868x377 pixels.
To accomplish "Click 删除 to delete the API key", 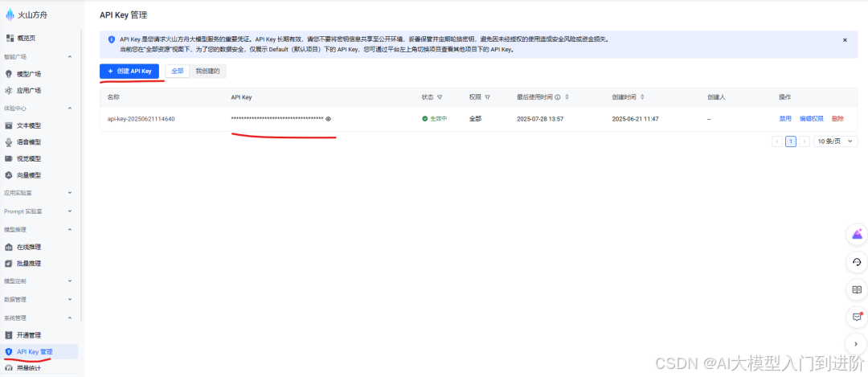I will point(837,119).
